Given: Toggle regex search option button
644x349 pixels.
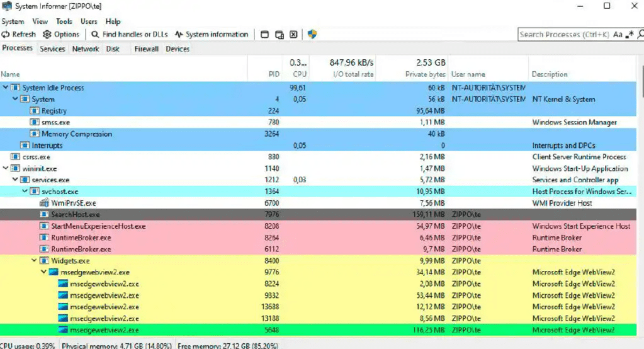Looking at the screenshot, I should (x=628, y=35).
